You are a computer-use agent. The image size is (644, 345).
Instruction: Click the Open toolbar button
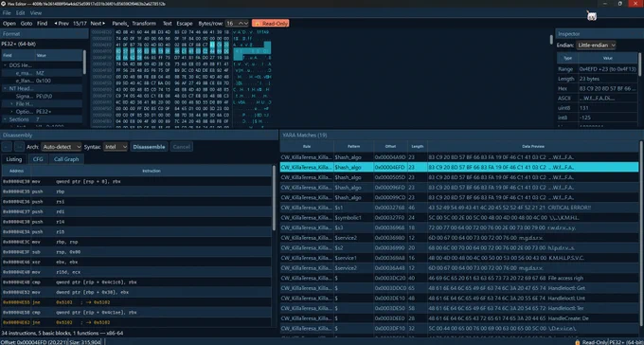[x=9, y=24]
